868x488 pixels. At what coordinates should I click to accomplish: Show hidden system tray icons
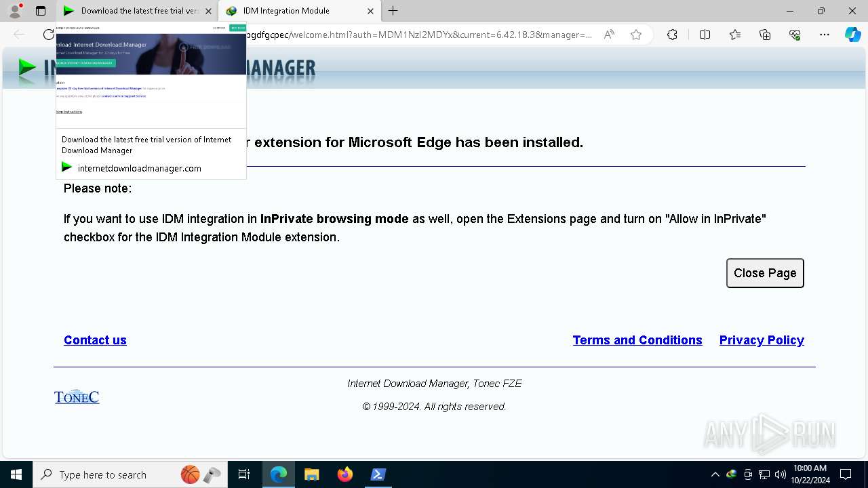[715, 474]
